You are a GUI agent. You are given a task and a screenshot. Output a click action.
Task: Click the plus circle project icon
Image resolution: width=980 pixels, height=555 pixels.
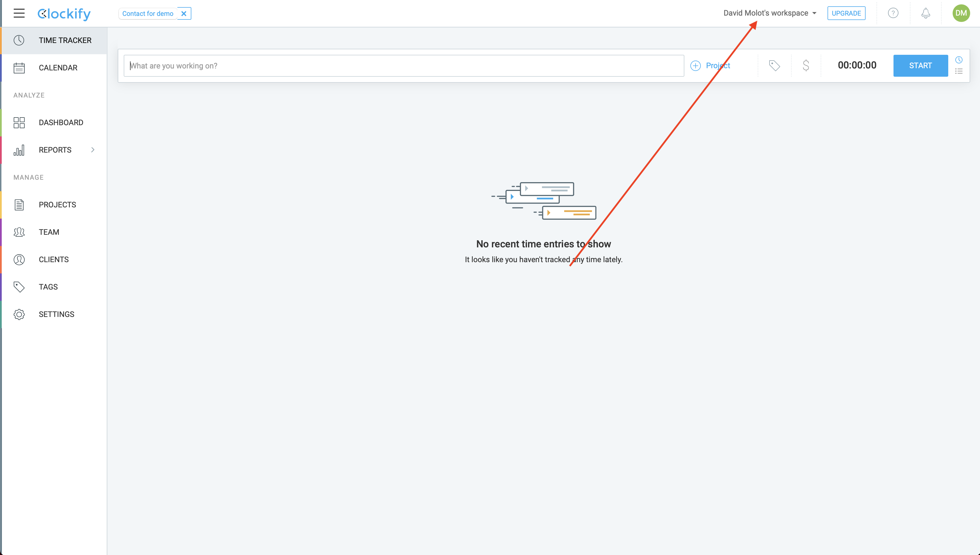(x=696, y=66)
